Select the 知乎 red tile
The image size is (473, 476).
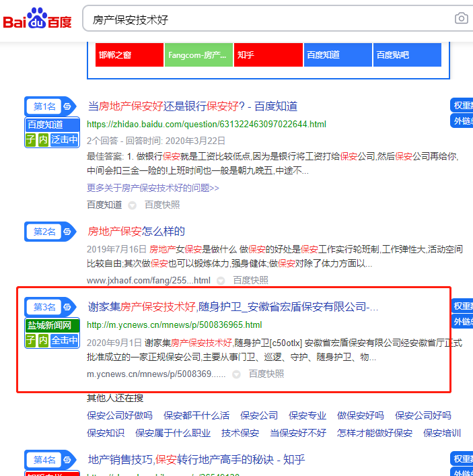coord(268,55)
